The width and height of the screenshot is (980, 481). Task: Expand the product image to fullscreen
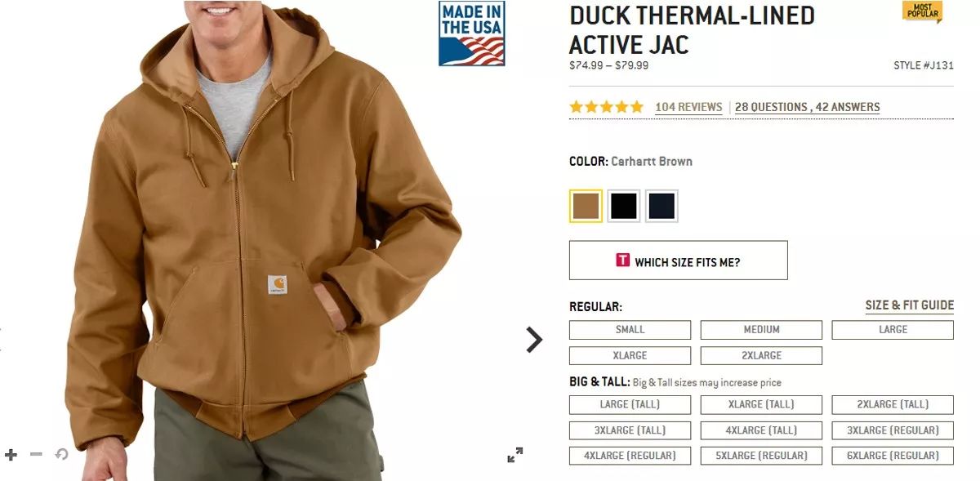tap(514, 455)
